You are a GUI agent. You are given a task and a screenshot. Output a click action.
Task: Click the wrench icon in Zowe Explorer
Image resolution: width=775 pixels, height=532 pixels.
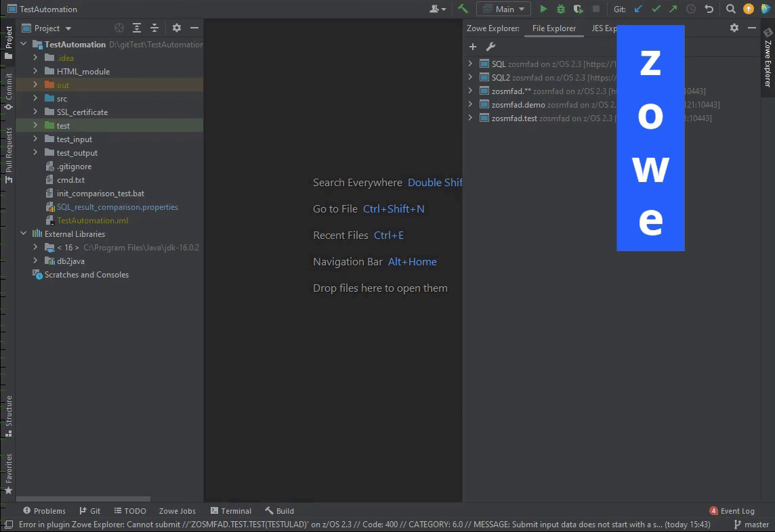pos(490,47)
